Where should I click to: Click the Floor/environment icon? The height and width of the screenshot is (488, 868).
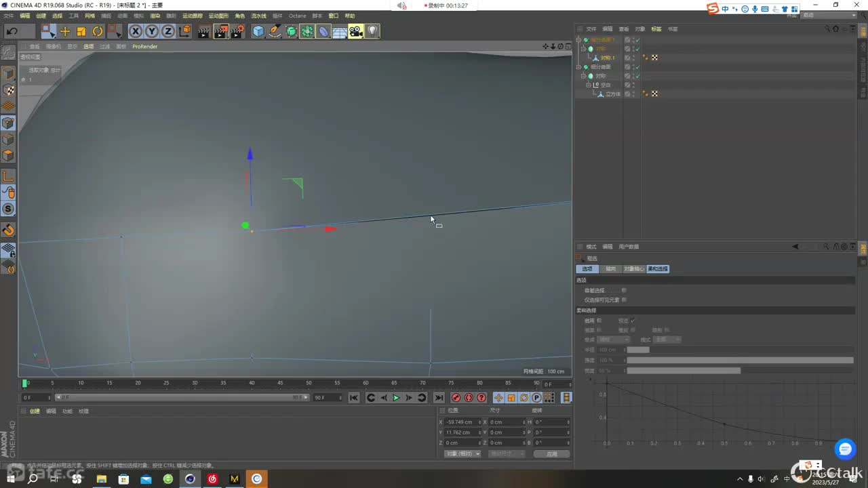pos(340,31)
